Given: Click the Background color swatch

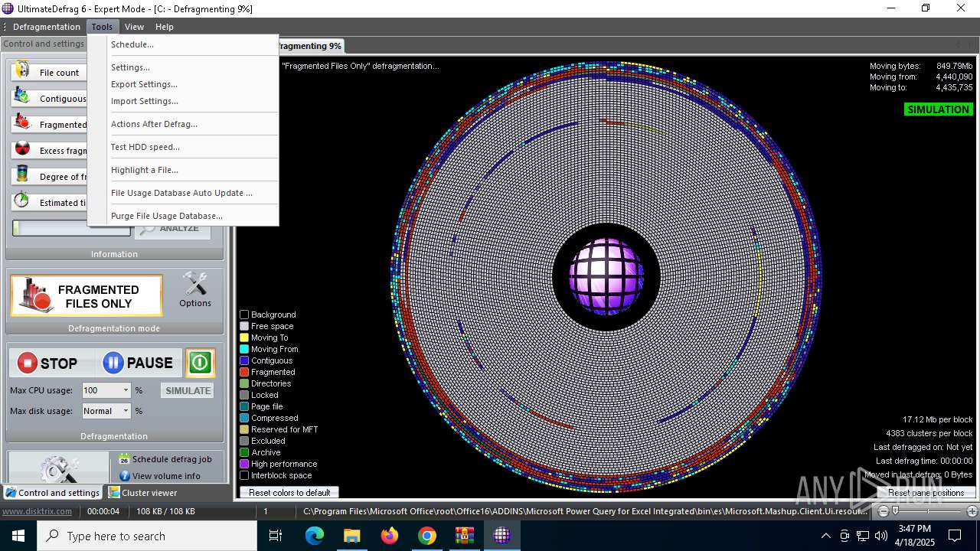Looking at the screenshot, I should point(244,315).
